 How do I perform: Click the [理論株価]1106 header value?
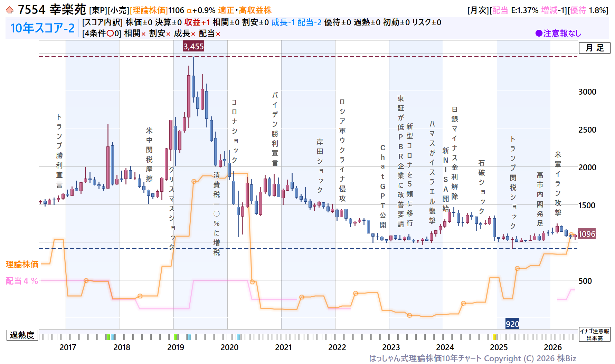point(157,10)
